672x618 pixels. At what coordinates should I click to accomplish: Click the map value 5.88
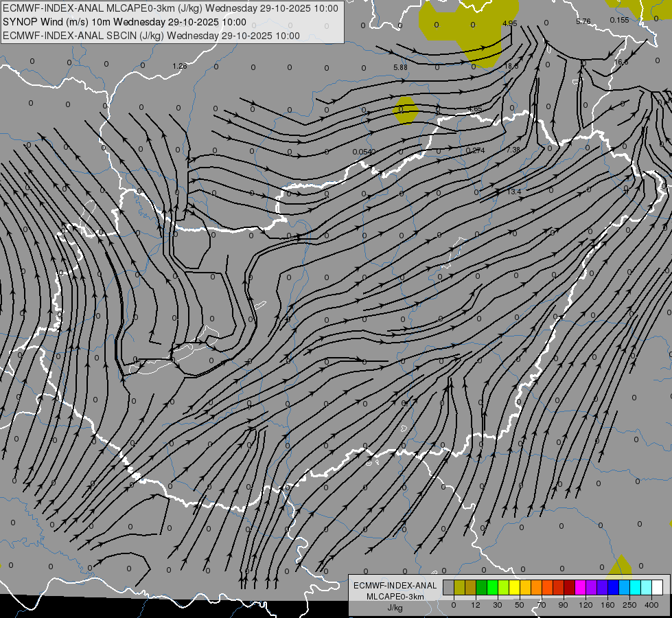(x=400, y=67)
